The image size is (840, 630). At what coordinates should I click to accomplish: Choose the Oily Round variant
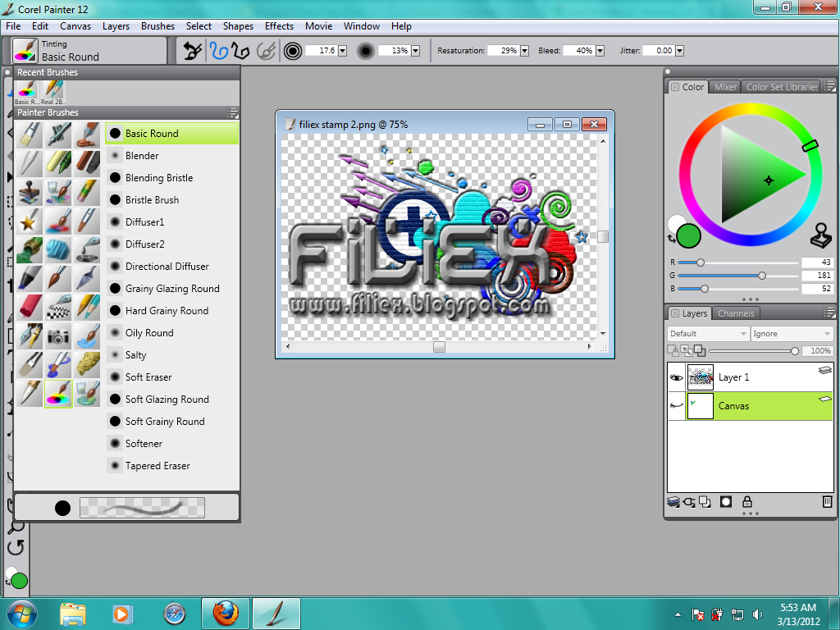[172, 333]
